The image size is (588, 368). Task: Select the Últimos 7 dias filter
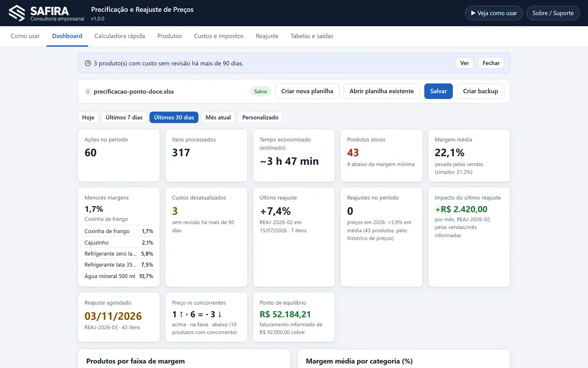pyautogui.click(x=124, y=118)
